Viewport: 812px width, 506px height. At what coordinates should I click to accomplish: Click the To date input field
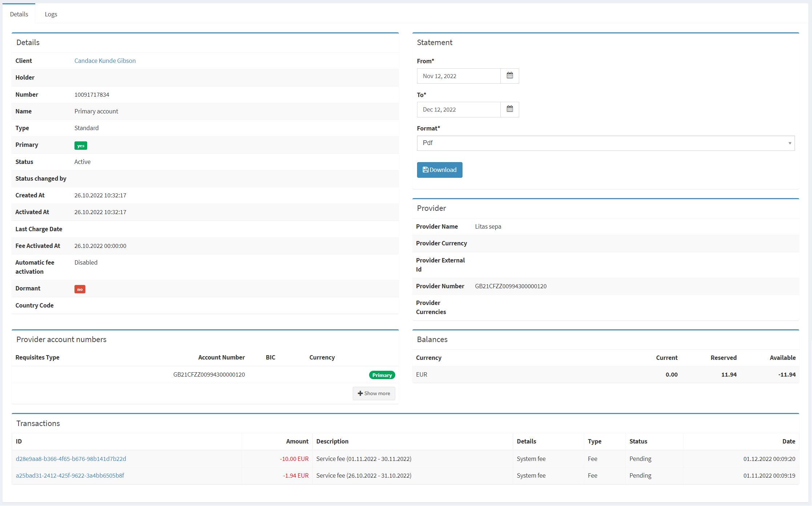pos(458,109)
